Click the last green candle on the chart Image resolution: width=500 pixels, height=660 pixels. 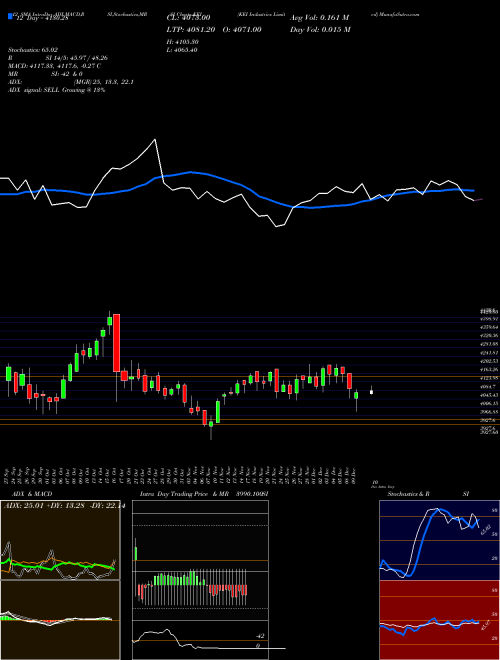tap(356, 395)
